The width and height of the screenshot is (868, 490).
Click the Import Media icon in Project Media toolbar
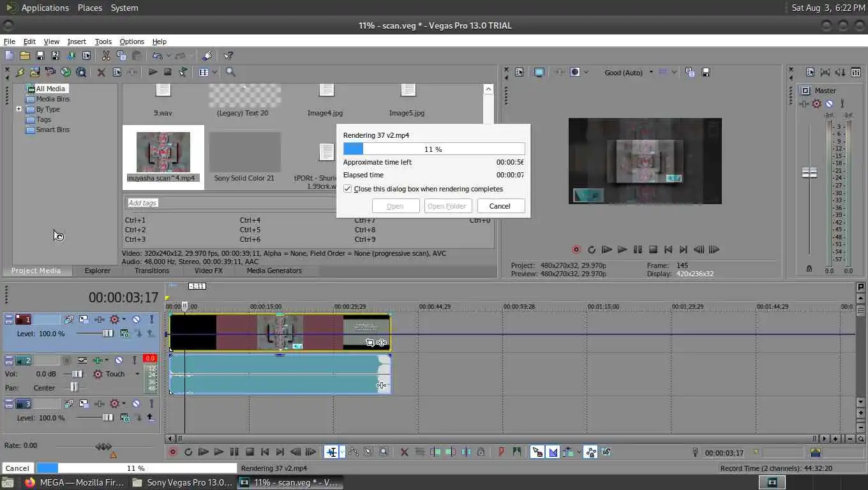(x=34, y=72)
